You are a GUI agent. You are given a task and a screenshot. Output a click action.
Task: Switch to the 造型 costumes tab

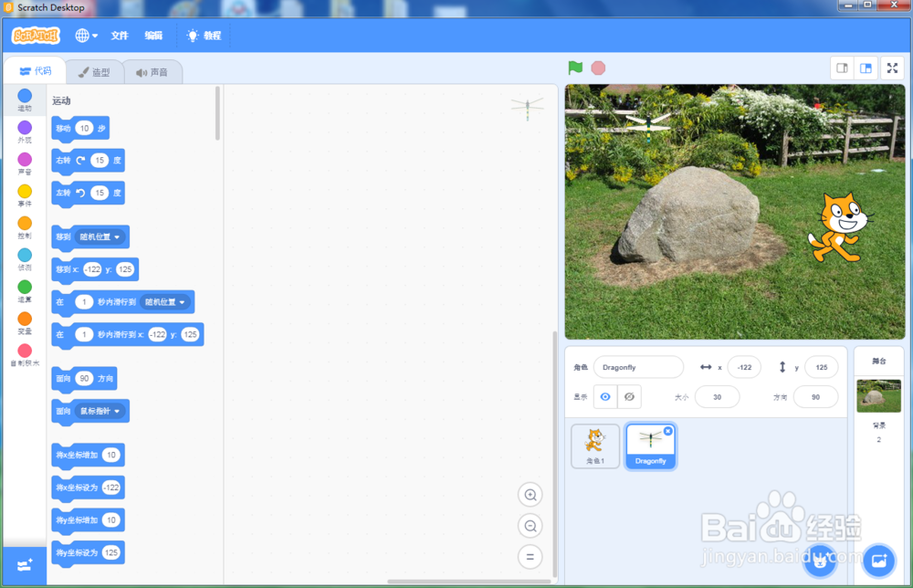tap(94, 72)
